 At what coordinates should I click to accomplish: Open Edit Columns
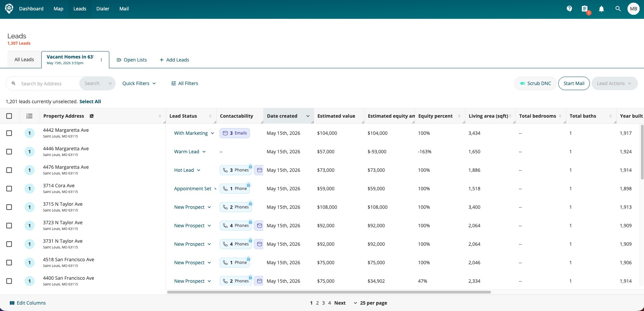tap(28, 303)
